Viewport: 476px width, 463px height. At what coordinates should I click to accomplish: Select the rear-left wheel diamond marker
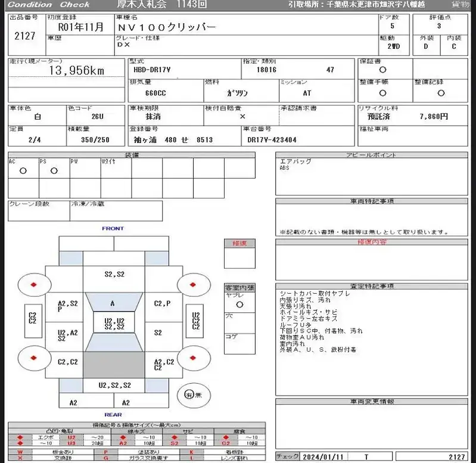click(x=34, y=358)
